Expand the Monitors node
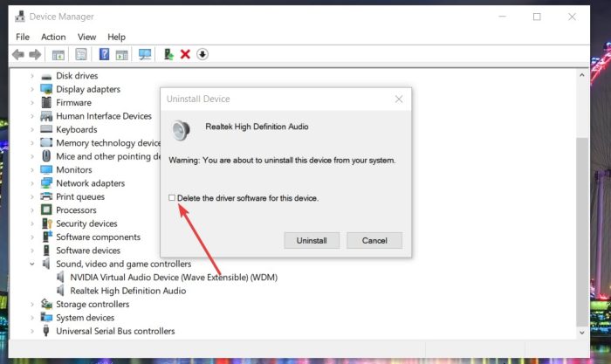Screen dimensions: 611x364 click(32, 170)
